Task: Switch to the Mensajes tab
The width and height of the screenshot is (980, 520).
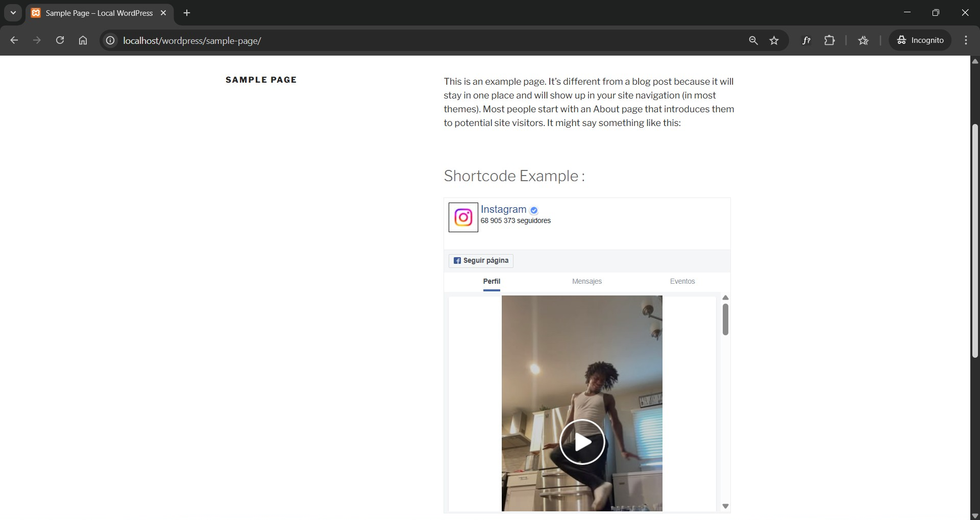Action: point(587,281)
